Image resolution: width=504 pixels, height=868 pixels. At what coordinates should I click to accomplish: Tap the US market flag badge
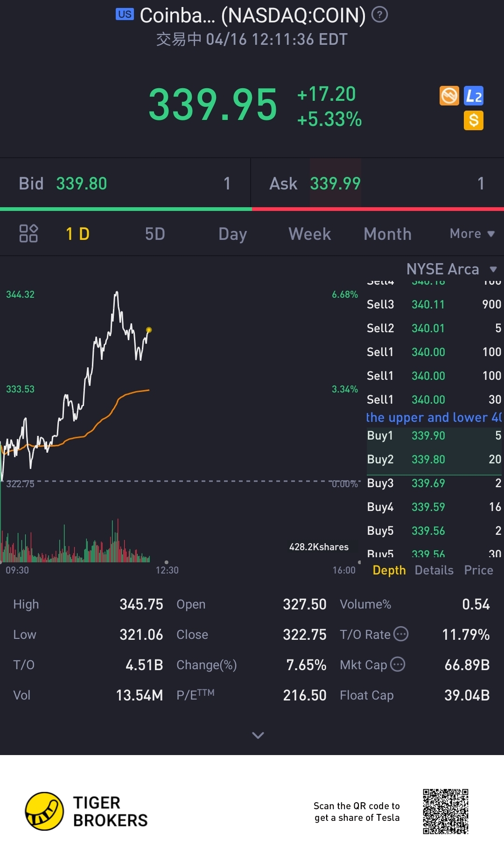coord(125,14)
